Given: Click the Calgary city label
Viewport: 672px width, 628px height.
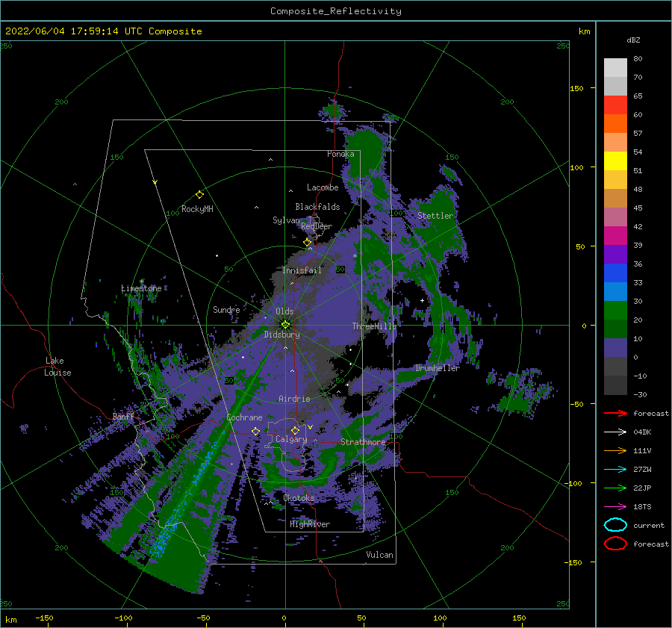Looking at the screenshot, I should pyautogui.click(x=291, y=439).
